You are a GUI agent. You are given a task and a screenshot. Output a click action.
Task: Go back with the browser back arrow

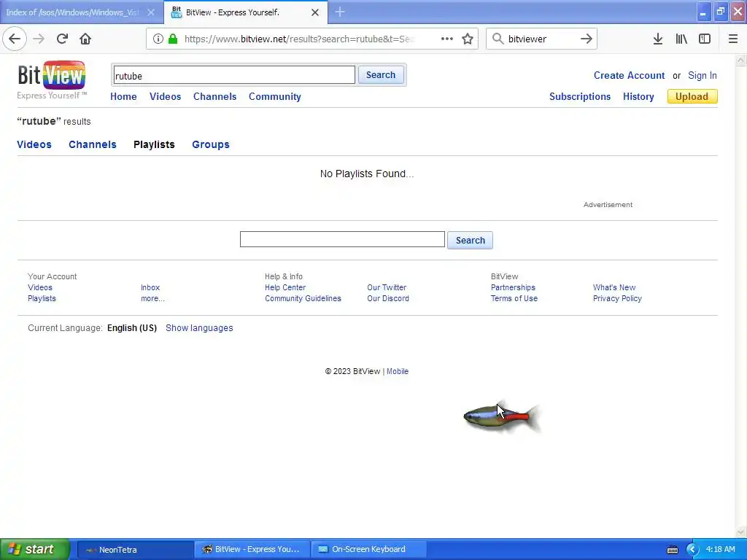click(x=15, y=39)
